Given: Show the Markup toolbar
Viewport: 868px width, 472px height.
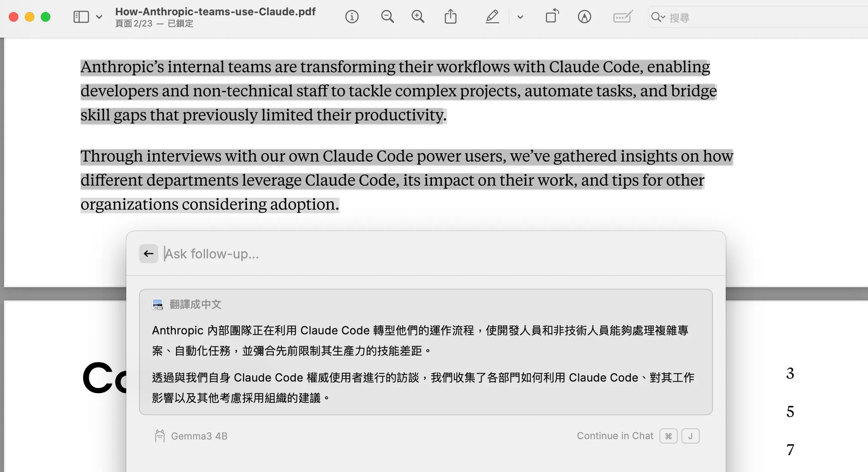Looking at the screenshot, I should (584, 17).
